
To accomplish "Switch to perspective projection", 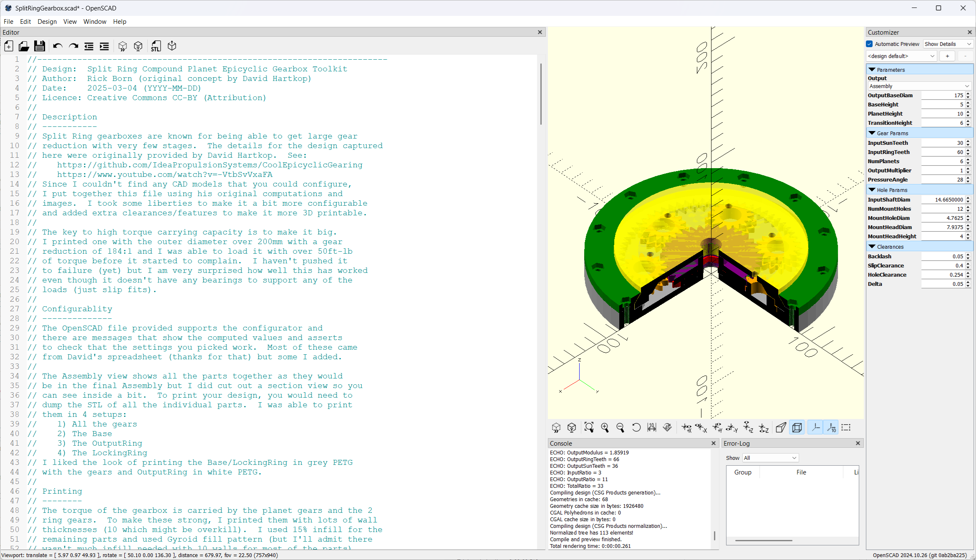I will (781, 427).
